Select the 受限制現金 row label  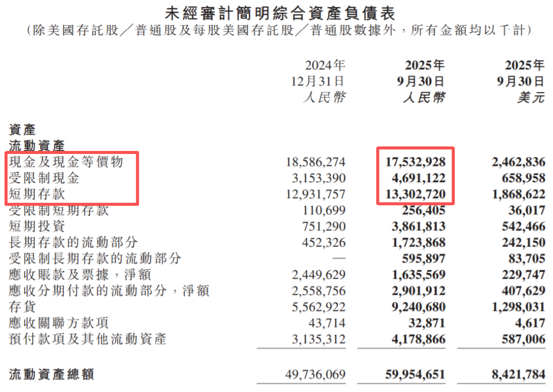click(x=44, y=178)
